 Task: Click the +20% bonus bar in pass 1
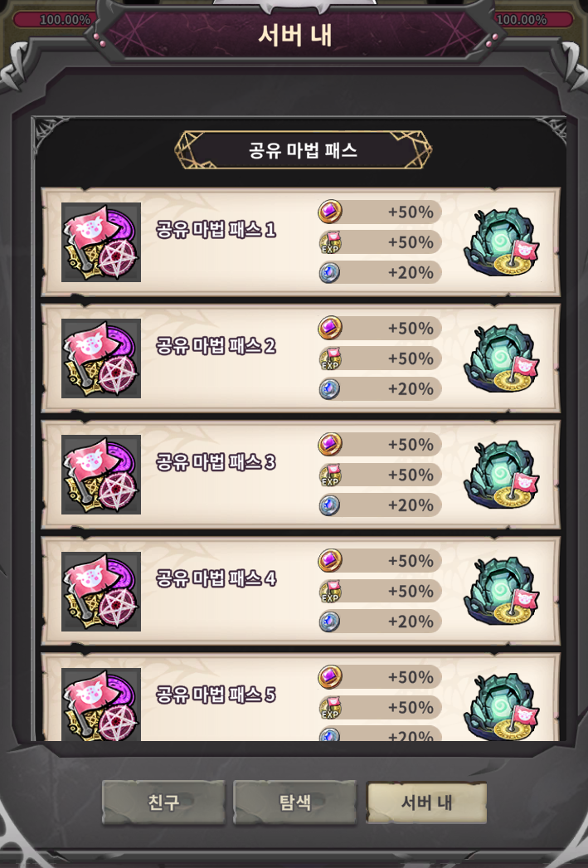pyautogui.click(x=380, y=272)
